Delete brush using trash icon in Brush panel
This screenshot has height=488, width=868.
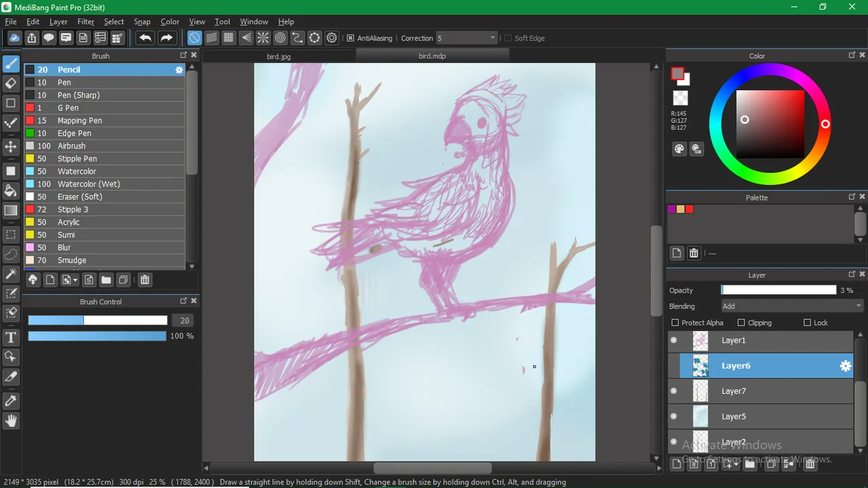144,280
